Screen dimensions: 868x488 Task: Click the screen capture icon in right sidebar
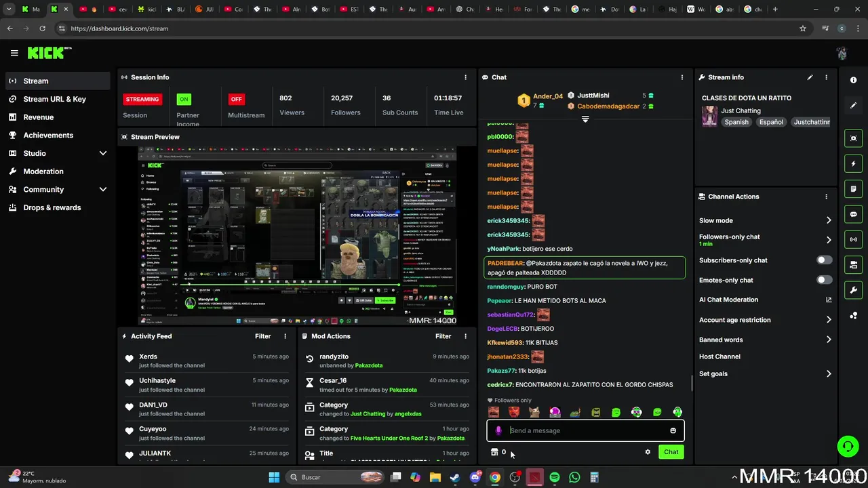coord(853,138)
